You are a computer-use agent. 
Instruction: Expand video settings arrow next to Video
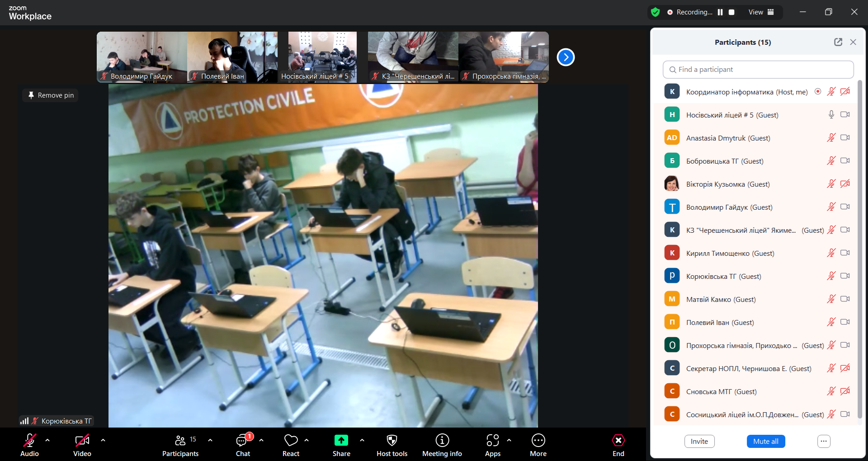click(x=103, y=440)
